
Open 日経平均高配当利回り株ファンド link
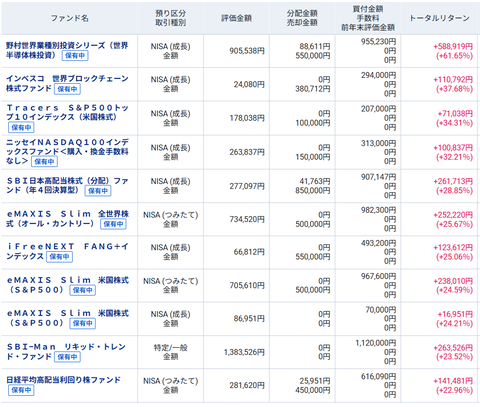63,380
